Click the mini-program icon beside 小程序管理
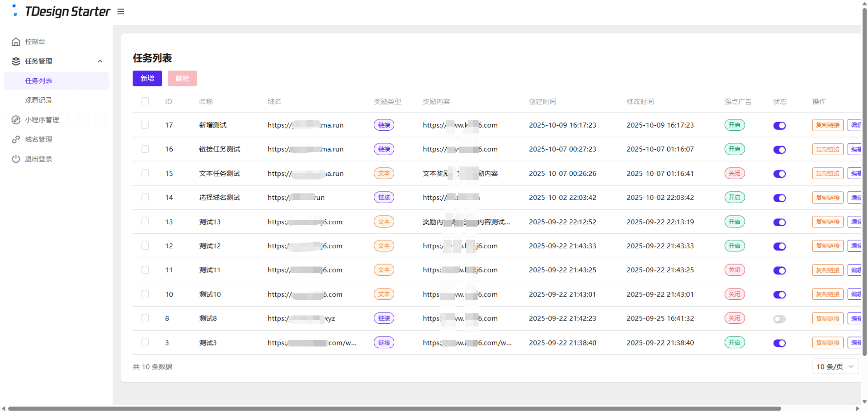The width and height of the screenshot is (868, 412). [x=16, y=120]
